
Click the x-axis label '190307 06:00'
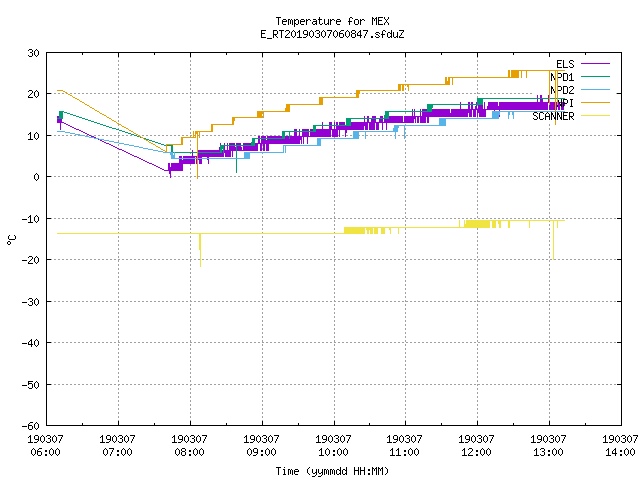click(x=45, y=446)
